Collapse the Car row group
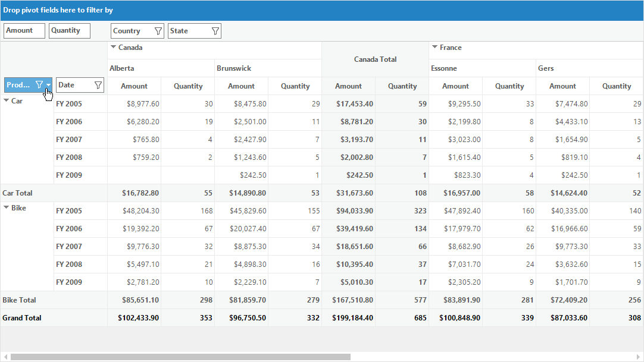Viewport: 644px width, 362px height. click(x=6, y=100)
